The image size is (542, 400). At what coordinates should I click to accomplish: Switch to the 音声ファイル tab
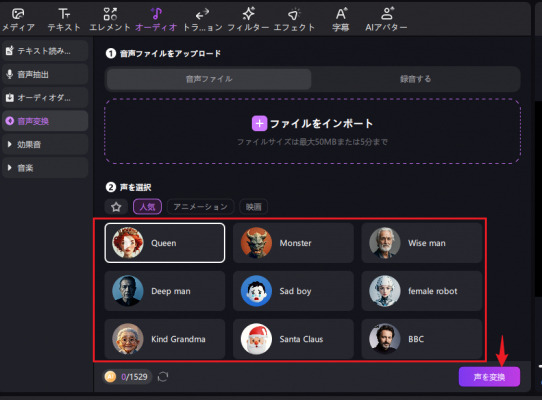209,79
